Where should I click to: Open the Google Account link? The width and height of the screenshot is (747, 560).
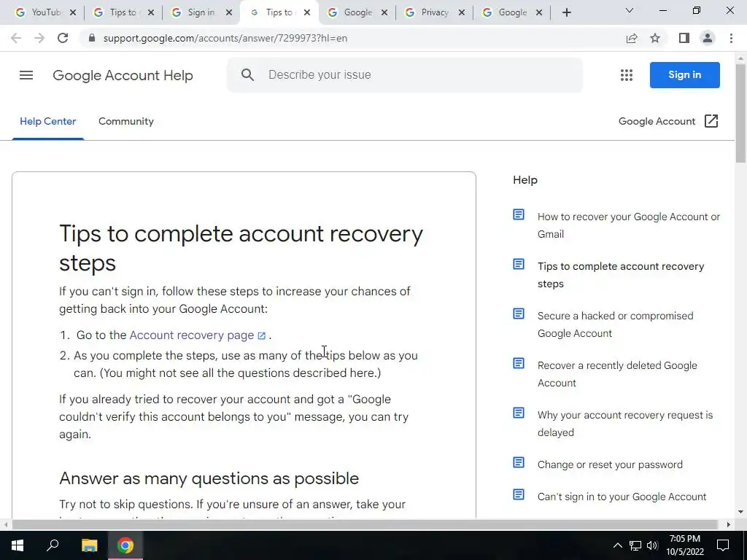[657, 122]
